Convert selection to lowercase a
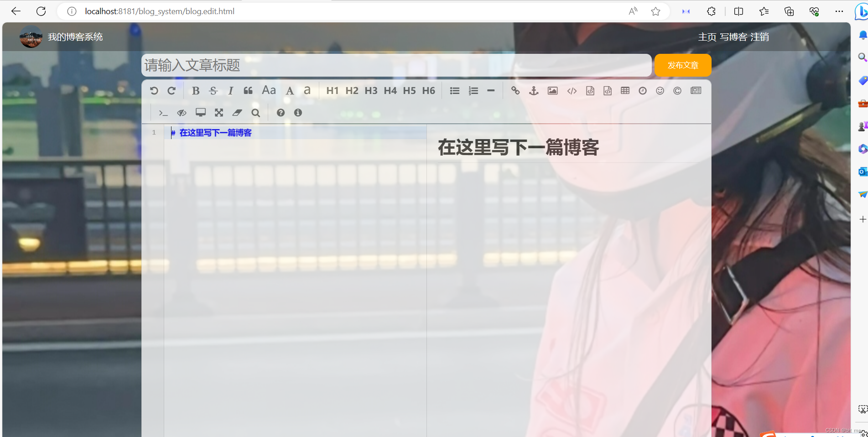 (x=307, y=91)
